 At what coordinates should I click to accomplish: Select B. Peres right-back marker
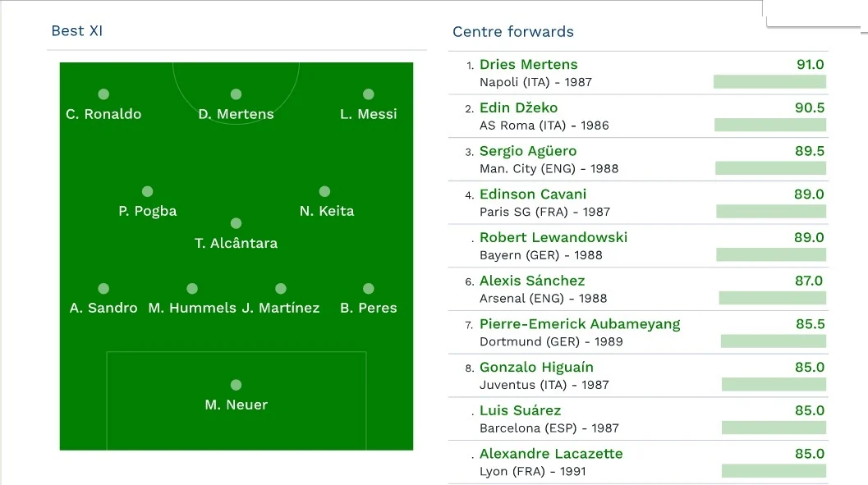[368, 289]
